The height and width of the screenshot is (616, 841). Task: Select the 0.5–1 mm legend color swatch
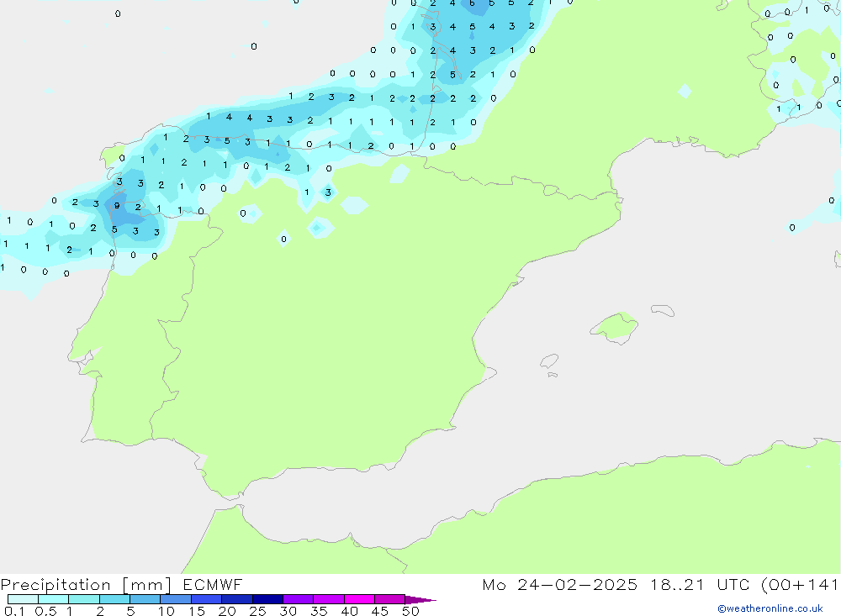coord(54,599)
